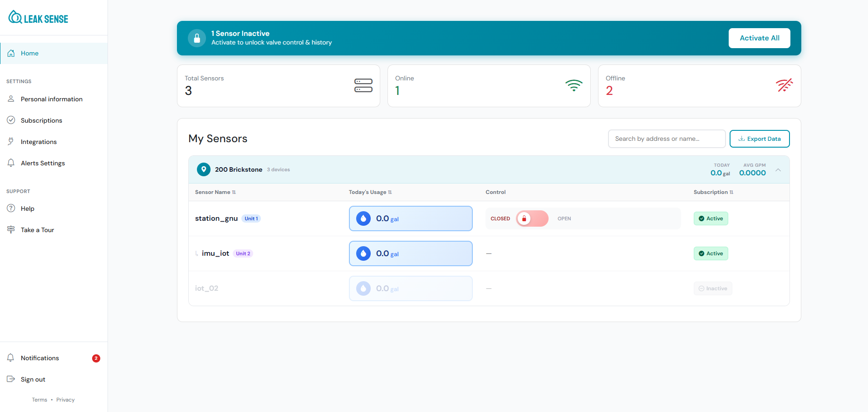The width and height of the screenshot is (868, 412).
Task: Click the Take a Tour signpost icon
Action: click(x=11, y=229)
